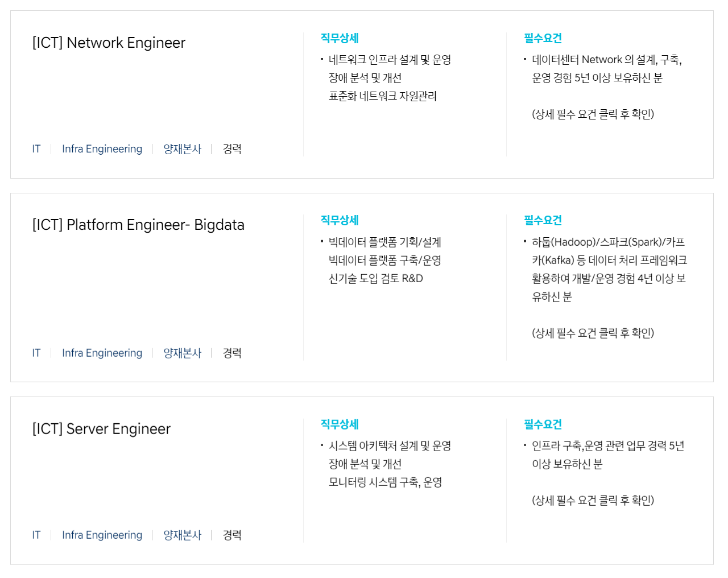
Task: Click the IT tag under Network Engineer
Action: (36, 149)
